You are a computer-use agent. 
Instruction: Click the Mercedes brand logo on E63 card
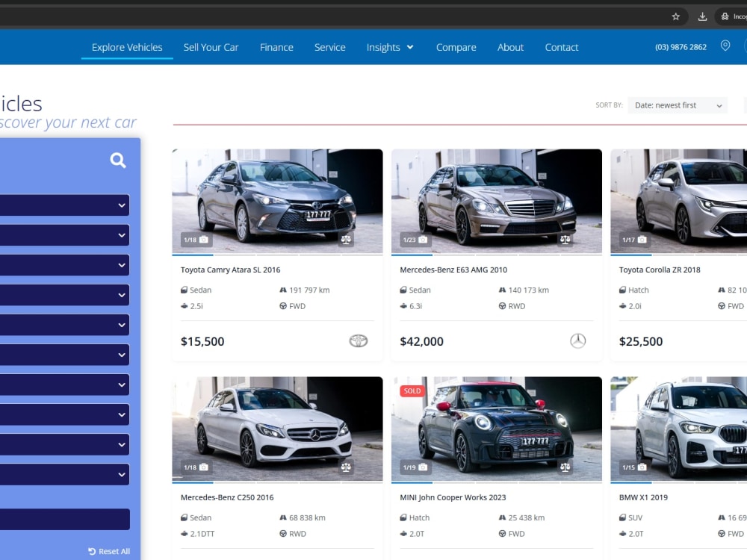pyautogui.click(x=578, y=341)
